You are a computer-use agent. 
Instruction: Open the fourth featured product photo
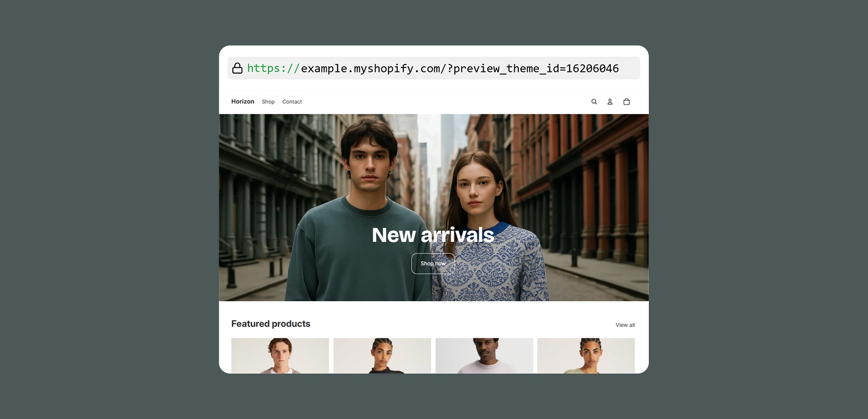(x=586, y=355)
